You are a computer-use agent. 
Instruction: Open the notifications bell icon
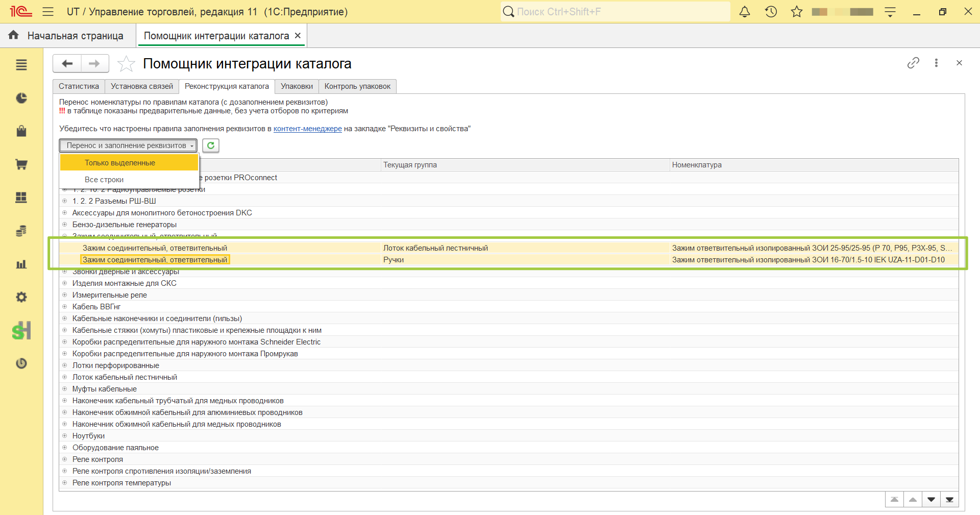[745, 12]
